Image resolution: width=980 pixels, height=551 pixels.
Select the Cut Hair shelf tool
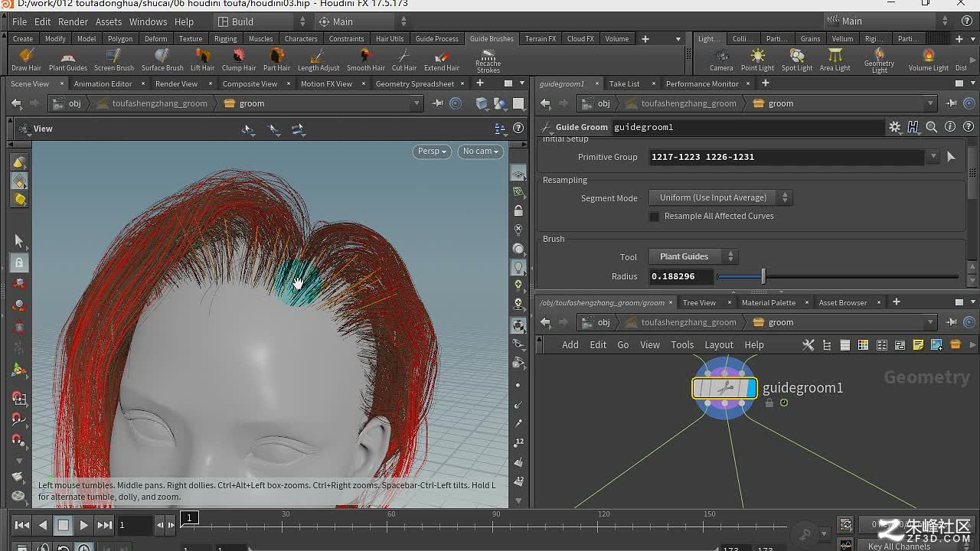(404, 60)
